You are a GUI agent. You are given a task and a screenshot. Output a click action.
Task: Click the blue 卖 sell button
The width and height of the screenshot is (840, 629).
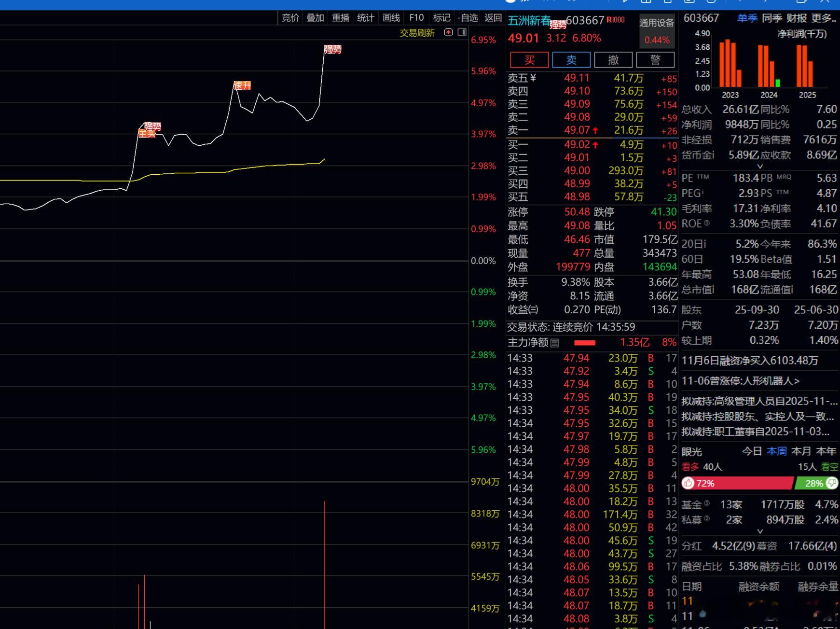point(571,60)
